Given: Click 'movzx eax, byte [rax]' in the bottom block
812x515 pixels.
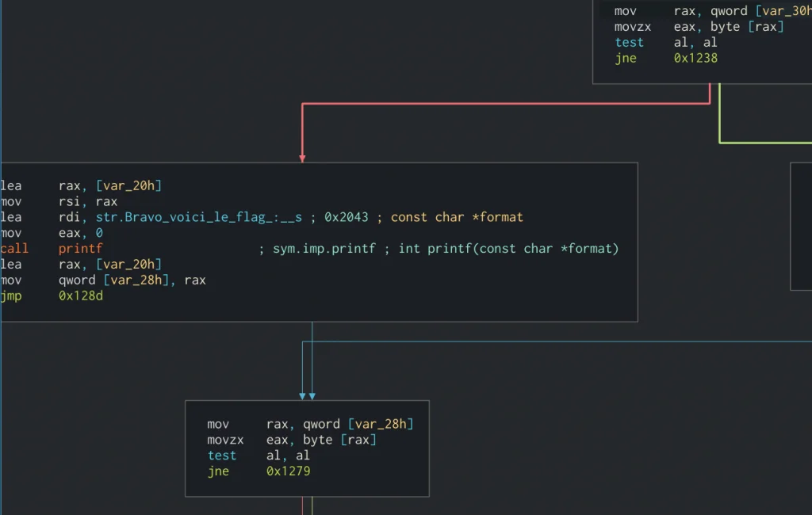Looking at the screenshot, I should click(292, 440).
